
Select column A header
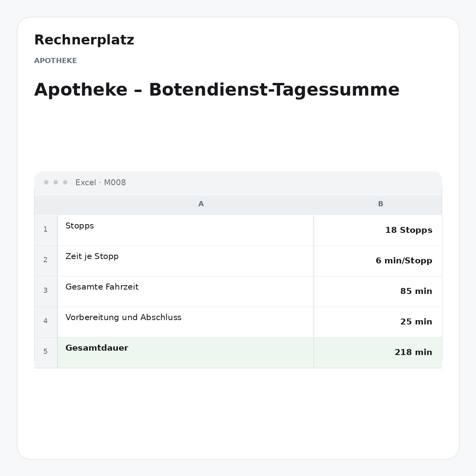(186, 205)
